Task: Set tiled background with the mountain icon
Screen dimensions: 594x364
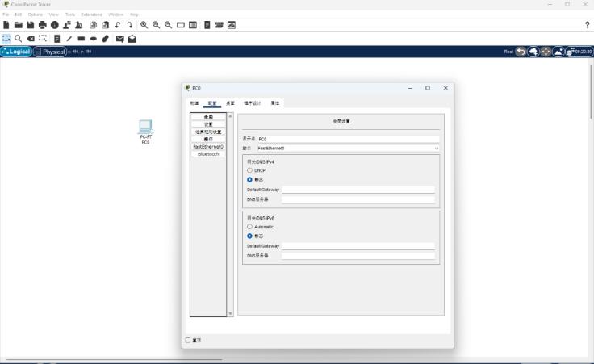Action: coord(558,52)
